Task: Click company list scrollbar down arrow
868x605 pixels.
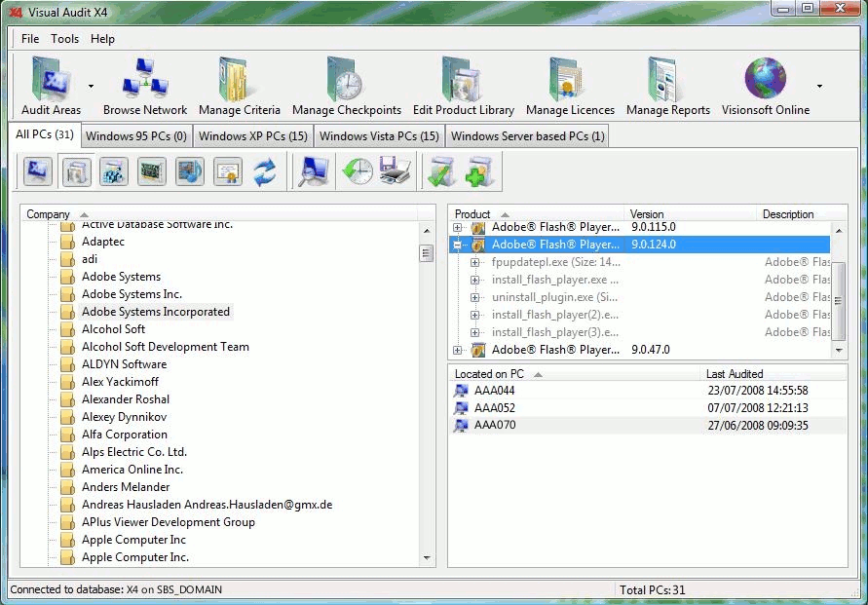Action: click(x=427, y=558)
